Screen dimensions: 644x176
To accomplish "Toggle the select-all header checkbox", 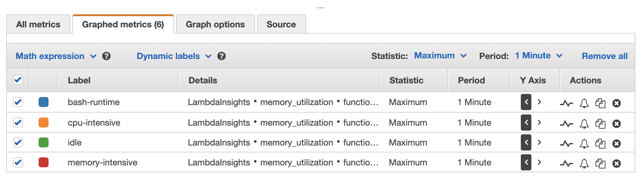I will coord(18,80).
